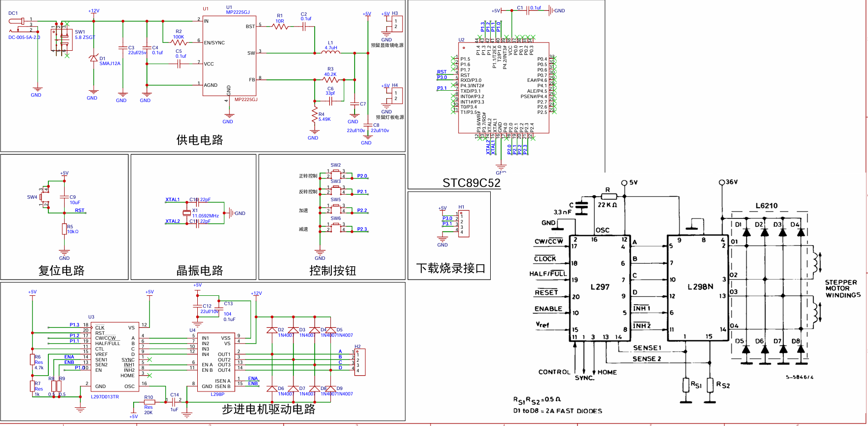Screen dimensions: 868x426
Task: Click the L297 block in reference diagram
Action: (601, 287)
